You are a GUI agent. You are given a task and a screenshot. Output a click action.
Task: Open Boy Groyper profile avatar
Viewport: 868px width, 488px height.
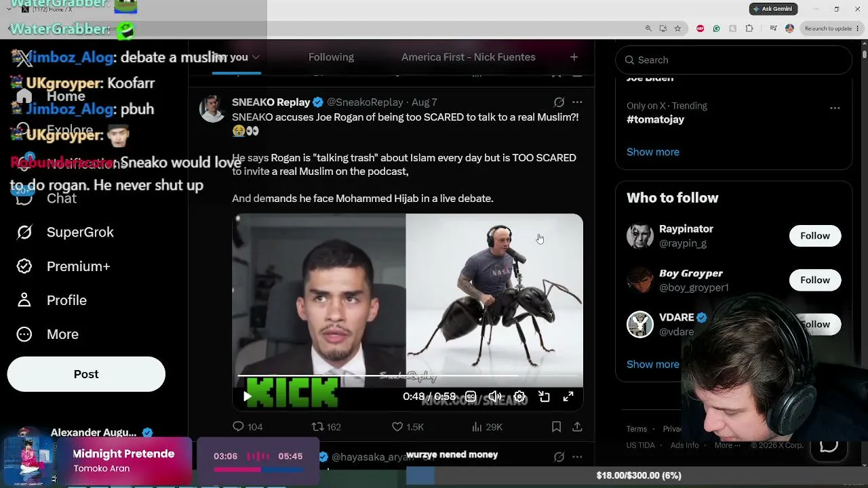click(640, 280)
